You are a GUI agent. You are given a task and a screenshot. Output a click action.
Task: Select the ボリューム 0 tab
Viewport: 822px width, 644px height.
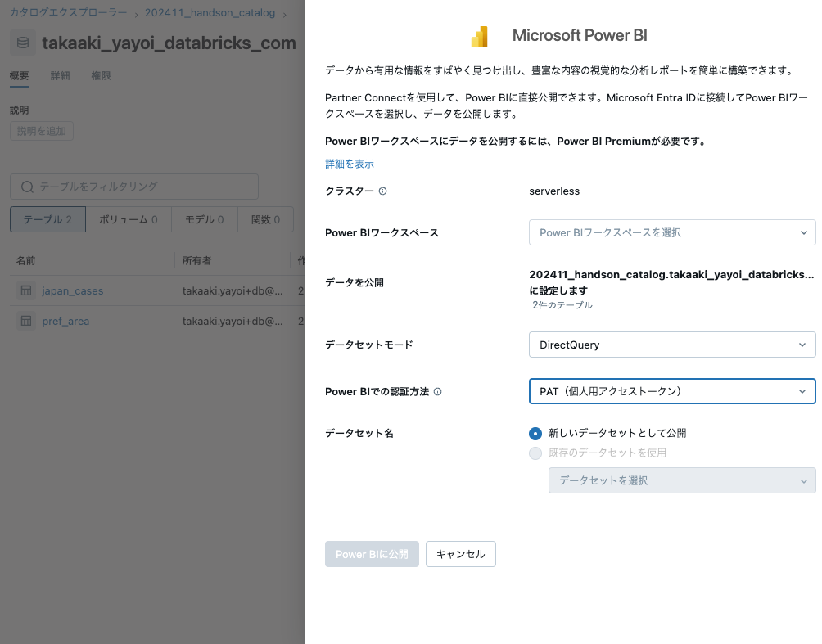click(127, 219)
